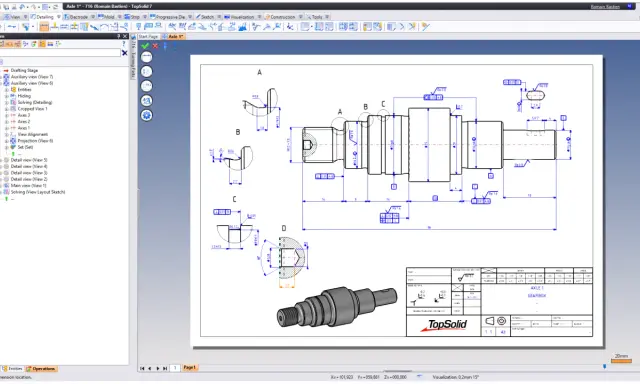The image size is (640, 384).
Task: Select Solving (Detailing) tree item
Action: 35,102
